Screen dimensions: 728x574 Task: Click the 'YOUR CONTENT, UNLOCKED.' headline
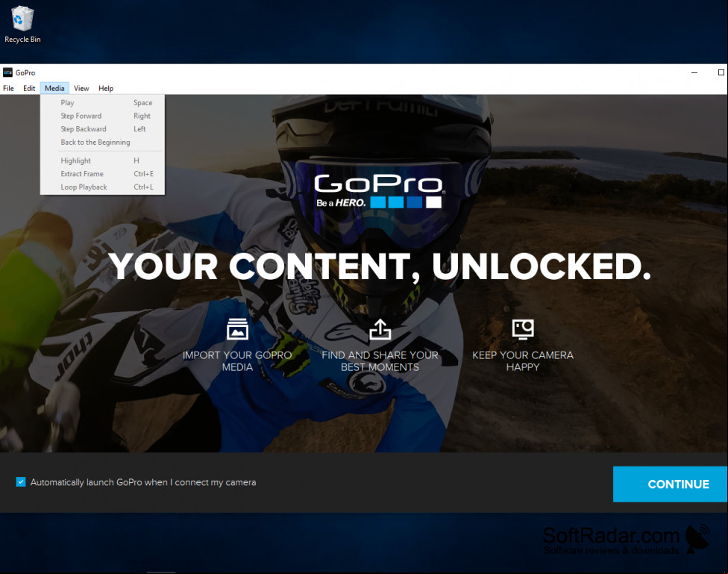click(x=380, y=266)
